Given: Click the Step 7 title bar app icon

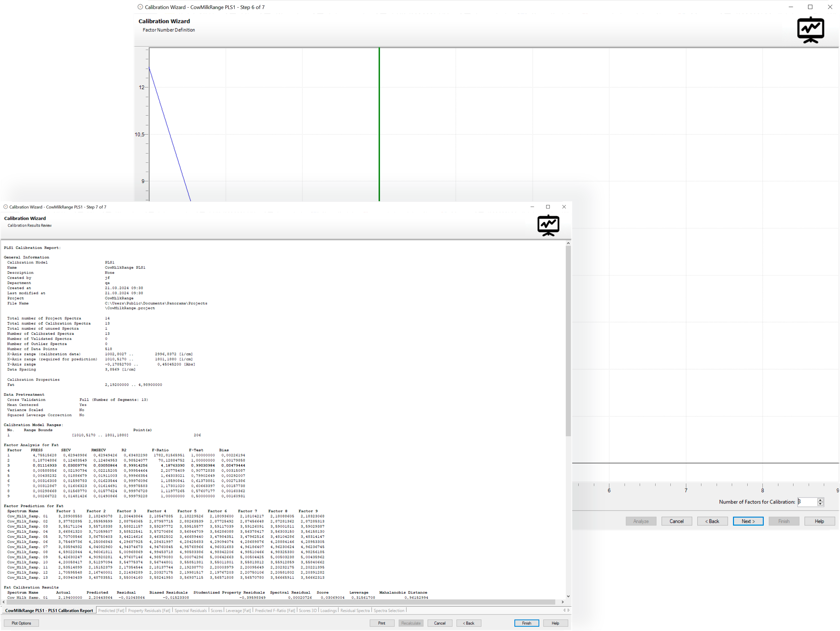Looking at the screenshot, I should (x=6, y=207).
